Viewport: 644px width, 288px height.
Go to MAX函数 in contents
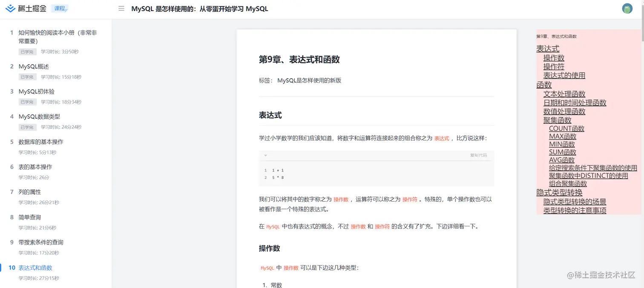point(563,137)
